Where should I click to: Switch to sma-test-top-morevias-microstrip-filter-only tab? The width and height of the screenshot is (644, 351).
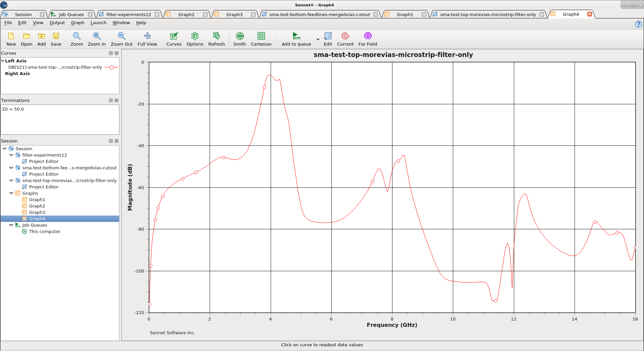pyautogui.click(x=488, y=14)
